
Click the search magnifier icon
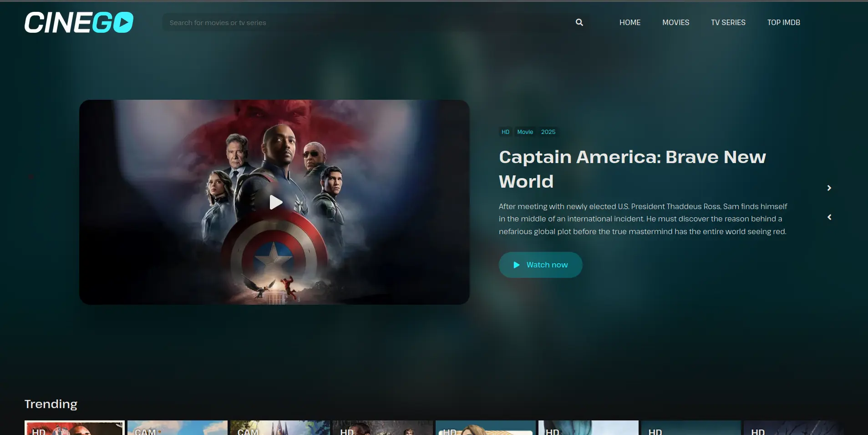579,22
